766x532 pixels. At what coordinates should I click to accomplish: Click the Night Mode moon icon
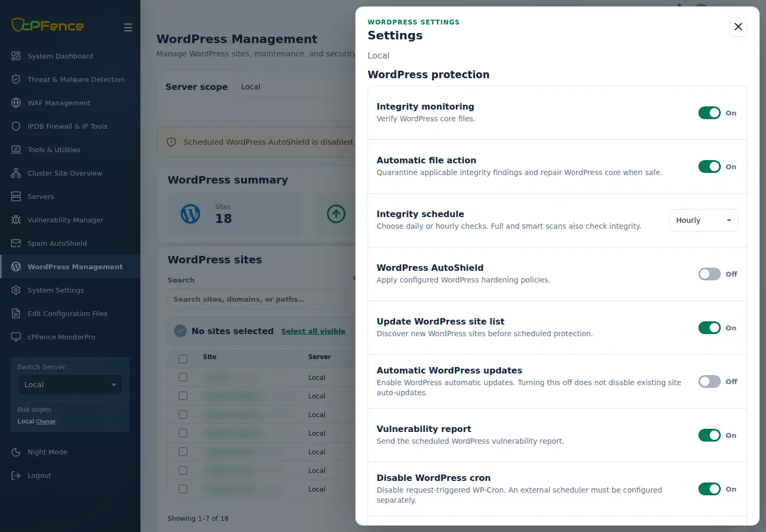16,452
